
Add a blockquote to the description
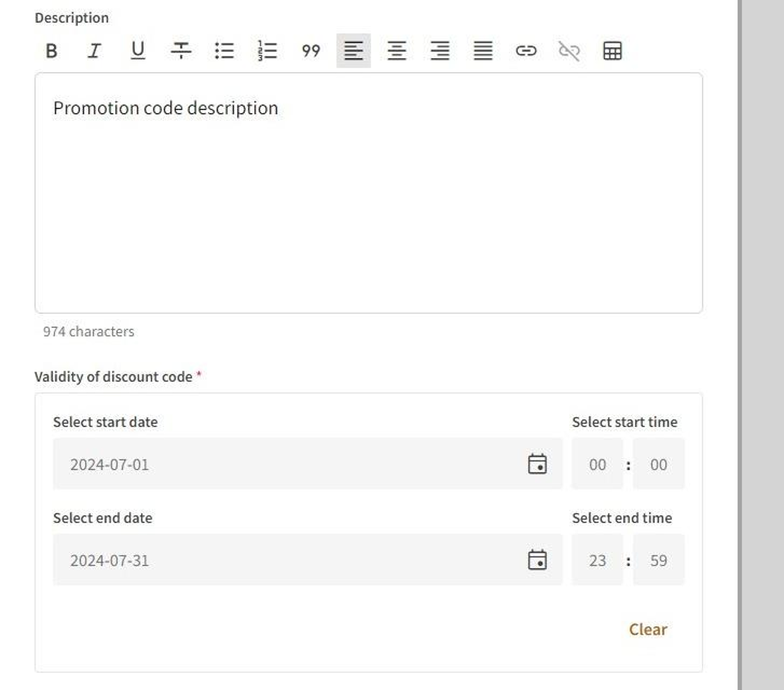(x=311, y=50)
